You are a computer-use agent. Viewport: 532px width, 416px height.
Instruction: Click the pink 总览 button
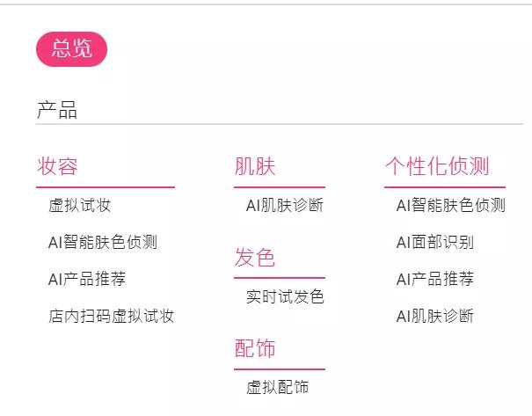[x=71, y=49]
